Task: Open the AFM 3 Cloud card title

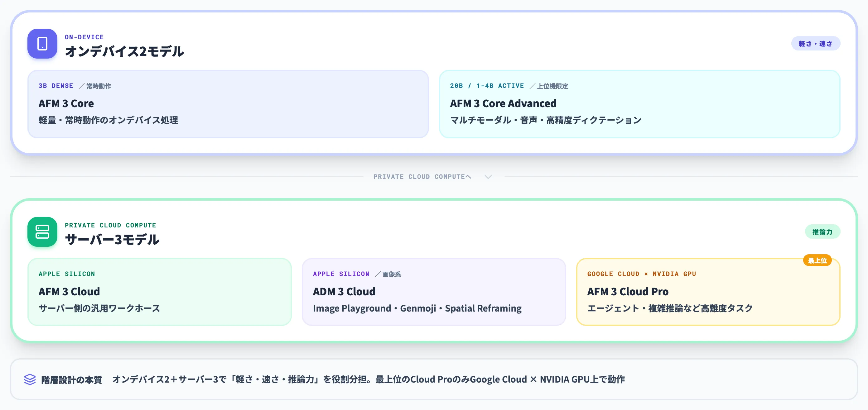Action: pyautogui.click(x=69, y=292)
